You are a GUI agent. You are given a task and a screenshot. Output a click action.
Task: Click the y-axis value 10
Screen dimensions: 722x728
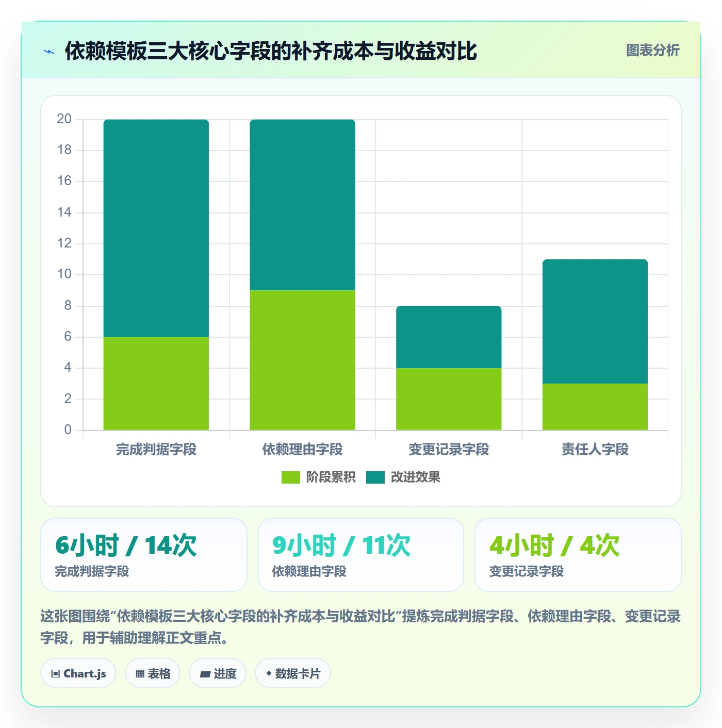64,274
